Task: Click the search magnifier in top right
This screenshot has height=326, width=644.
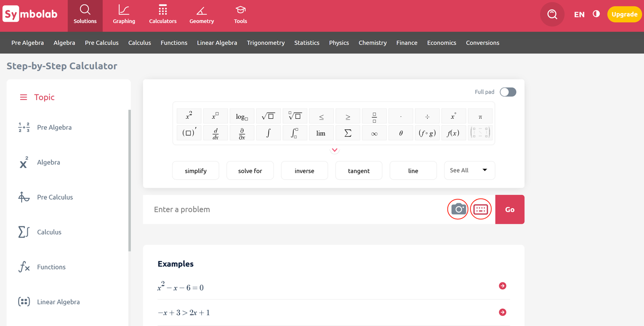Action: tap(552, 14)
